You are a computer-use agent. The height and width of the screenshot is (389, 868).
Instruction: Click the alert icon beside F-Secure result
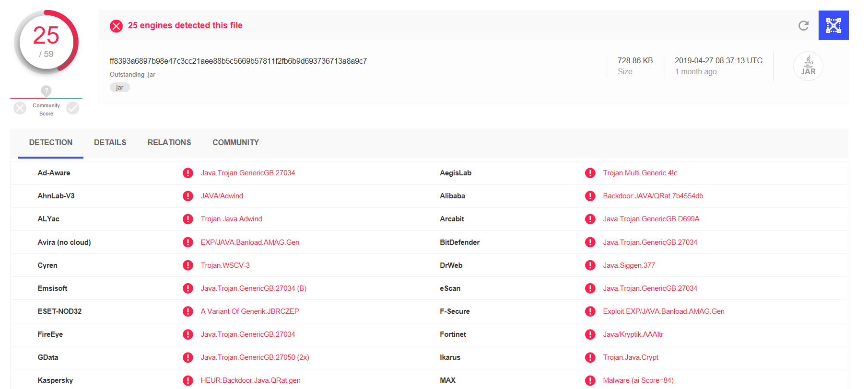point(590,311)
